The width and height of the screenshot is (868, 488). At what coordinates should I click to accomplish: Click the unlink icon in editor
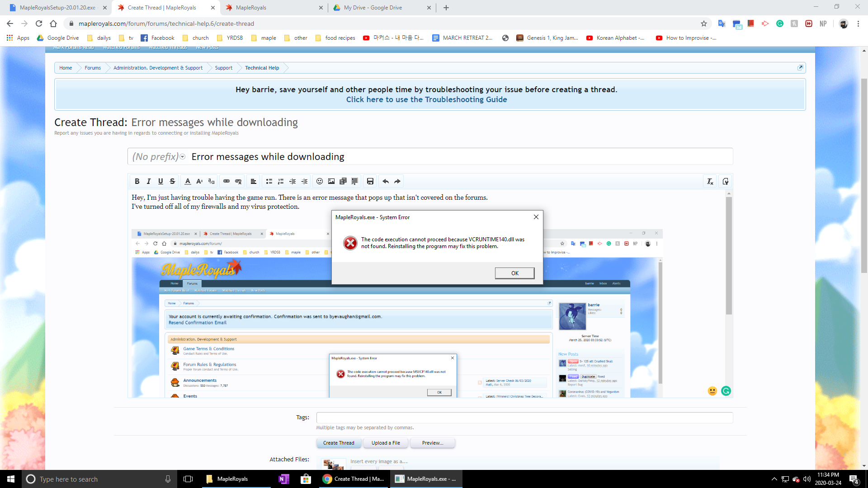pos(238,181)
